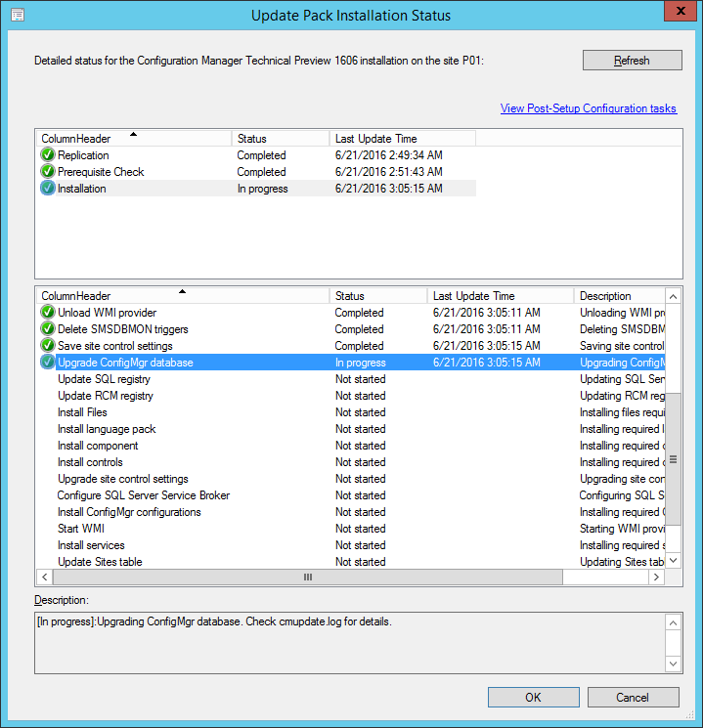Click the Cancel button
The image size is (703, 728).
(x=633, y=697)
